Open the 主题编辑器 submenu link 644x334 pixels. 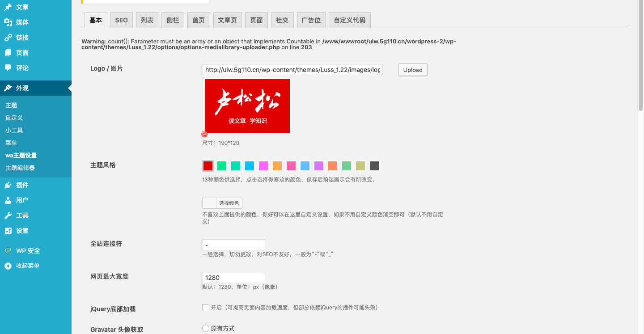point(20,168)
